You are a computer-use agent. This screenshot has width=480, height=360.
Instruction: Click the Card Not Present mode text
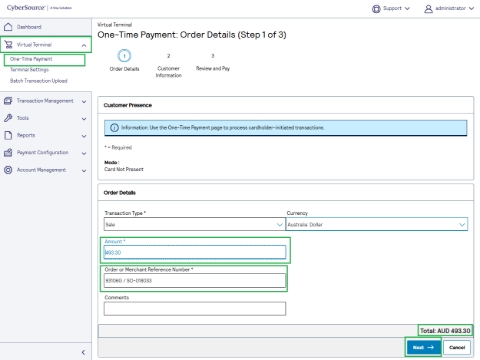[124, 169]
